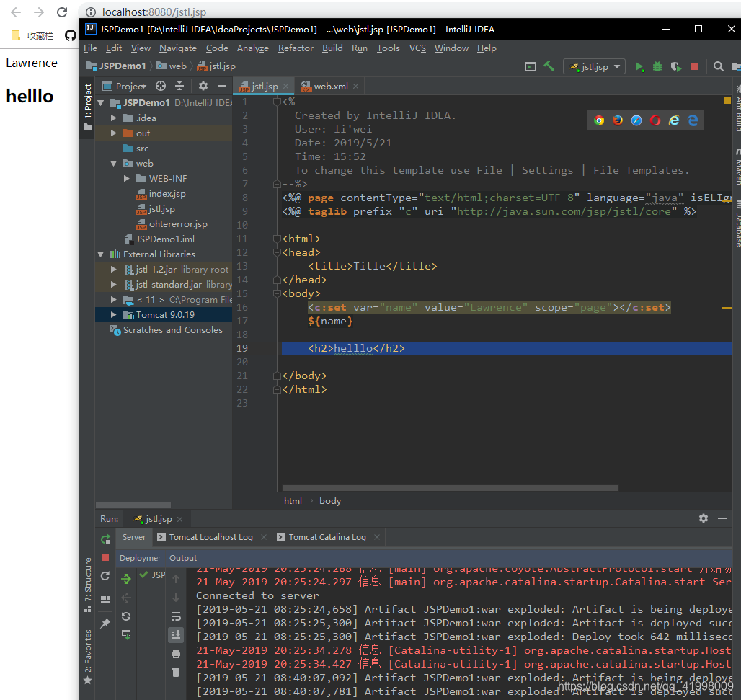Switch to Tomcat Catalina Log tab
The height and width of the screenshot is (700, 741).
point(327,537)
